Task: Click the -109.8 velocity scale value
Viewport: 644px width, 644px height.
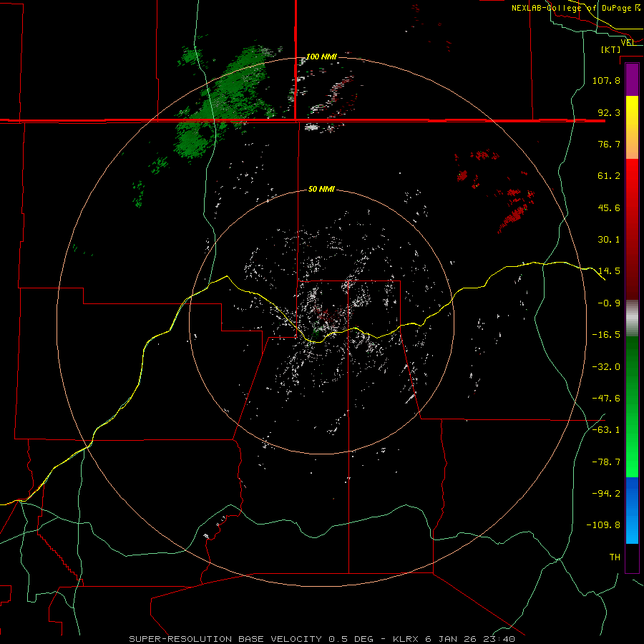Action: pyautogui.click(x=603, y=525)
